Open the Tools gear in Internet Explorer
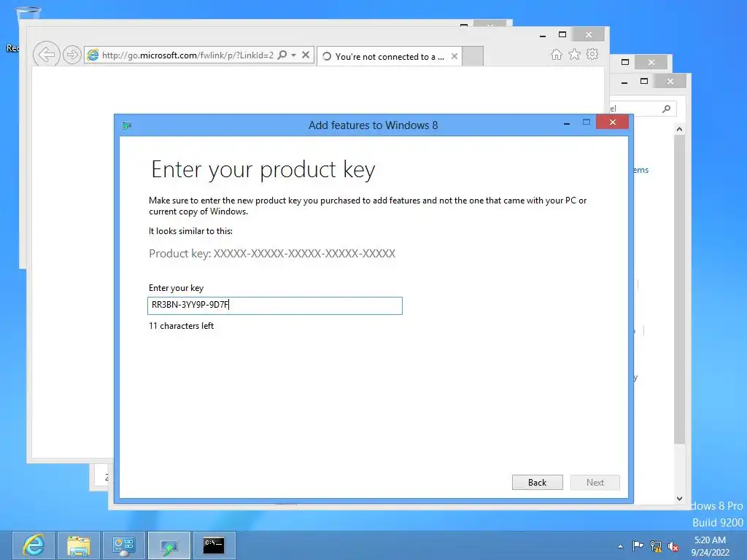This screenshot has height=560, width=747. (592, 54)
